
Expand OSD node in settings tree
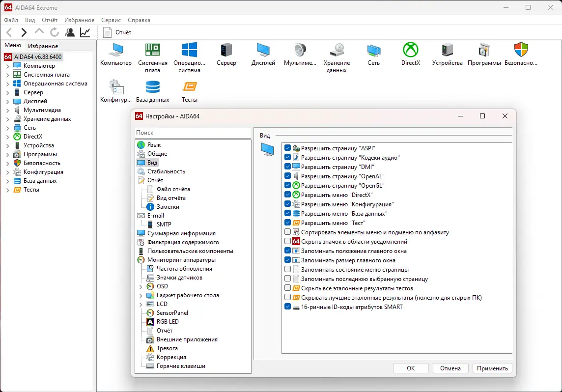pyautogui.click(x=140, y=287)
